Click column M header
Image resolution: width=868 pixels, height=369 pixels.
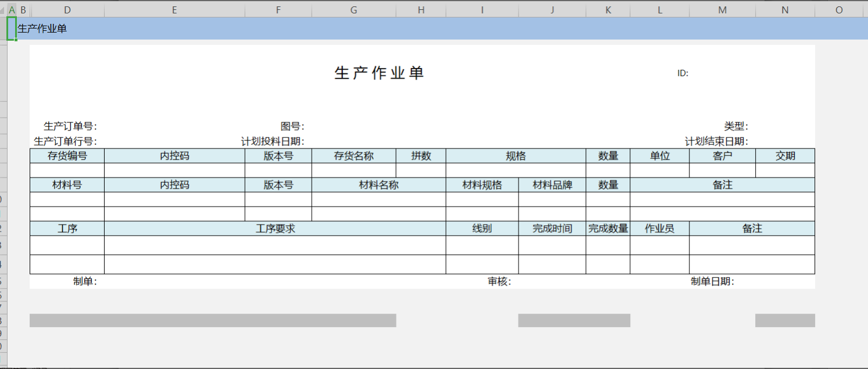[722, 10]
